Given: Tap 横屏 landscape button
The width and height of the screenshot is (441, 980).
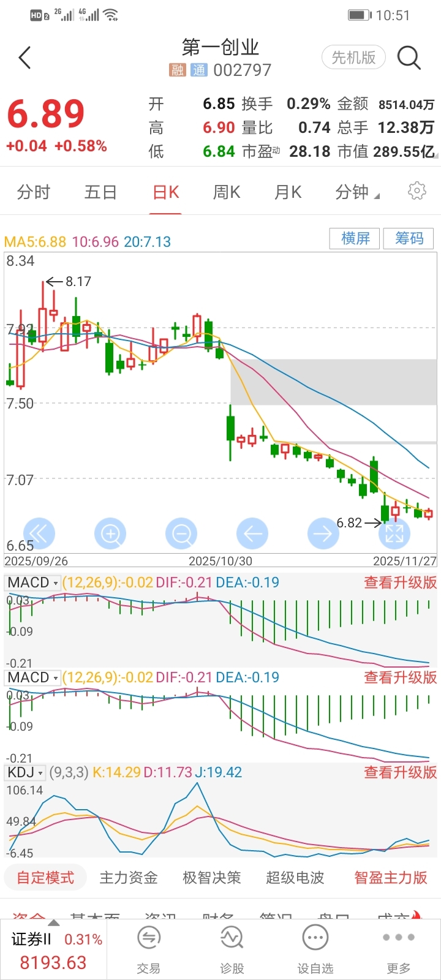Looking at the screenshot, I should tap(355, 238).
